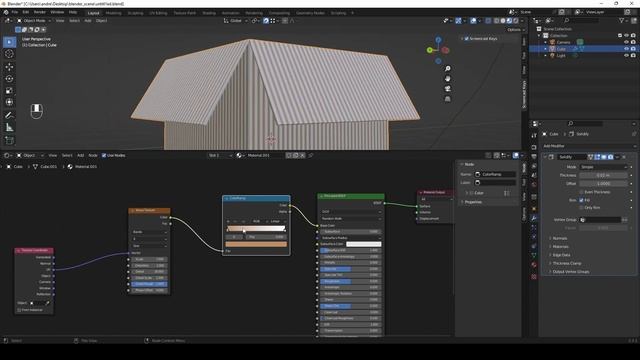
Task: Open the Tool properties tab icon
Action: [534, 136]
